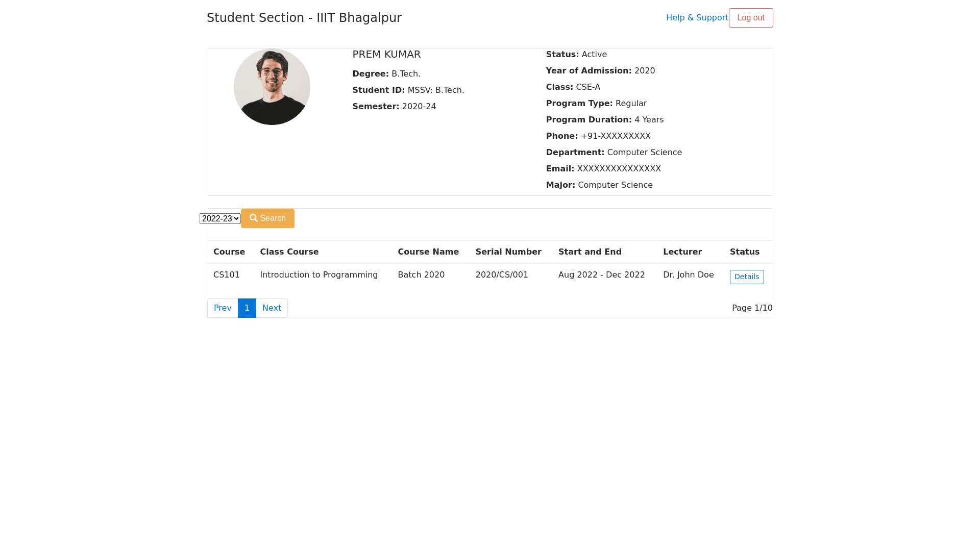This screenshot has height=551, width=980.
Task: Go to the Prev page
Action: [223, 308]
